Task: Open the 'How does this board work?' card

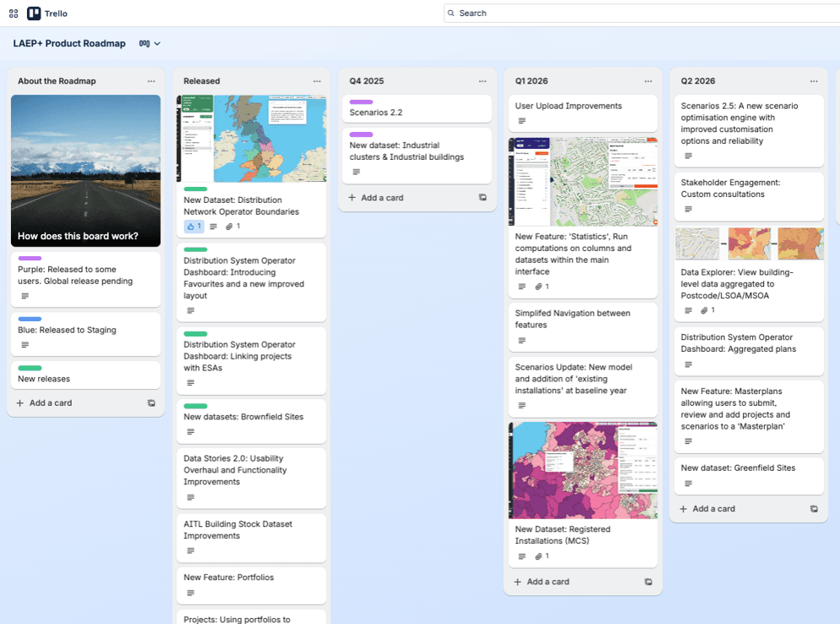Action: click(x=85, y=170)
